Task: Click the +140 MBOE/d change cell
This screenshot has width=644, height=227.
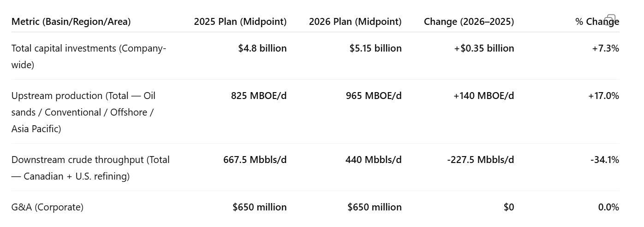Action: (484, 96)
